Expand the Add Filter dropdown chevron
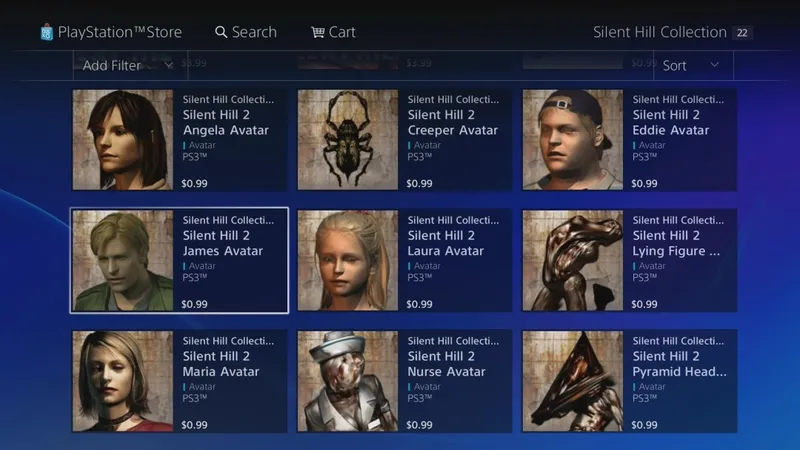The image size is (800, 450). point(168,65)
